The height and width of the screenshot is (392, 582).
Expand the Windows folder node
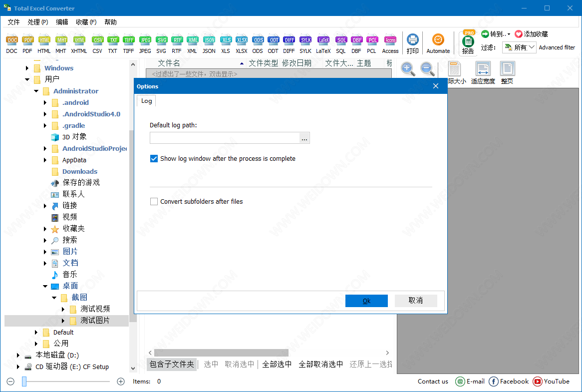27,68
